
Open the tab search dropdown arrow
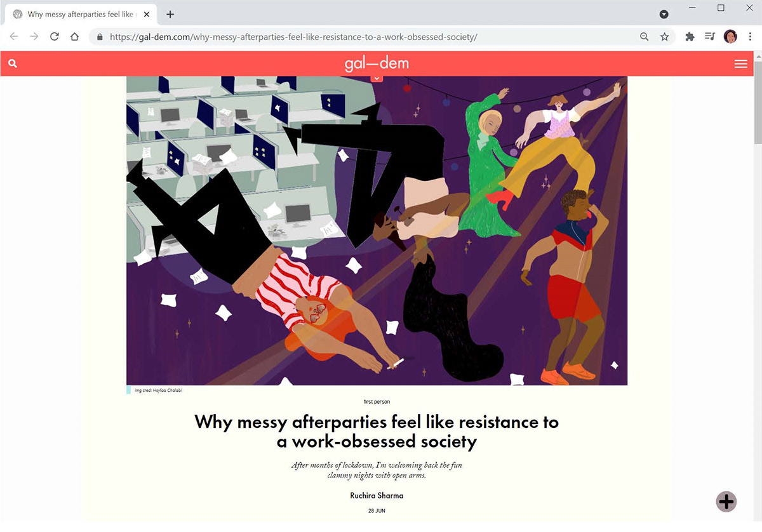point(664,14)
